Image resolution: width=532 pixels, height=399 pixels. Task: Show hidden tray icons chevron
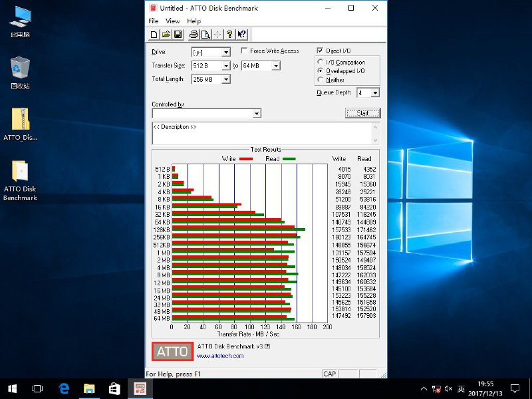[x=424, y=389]
